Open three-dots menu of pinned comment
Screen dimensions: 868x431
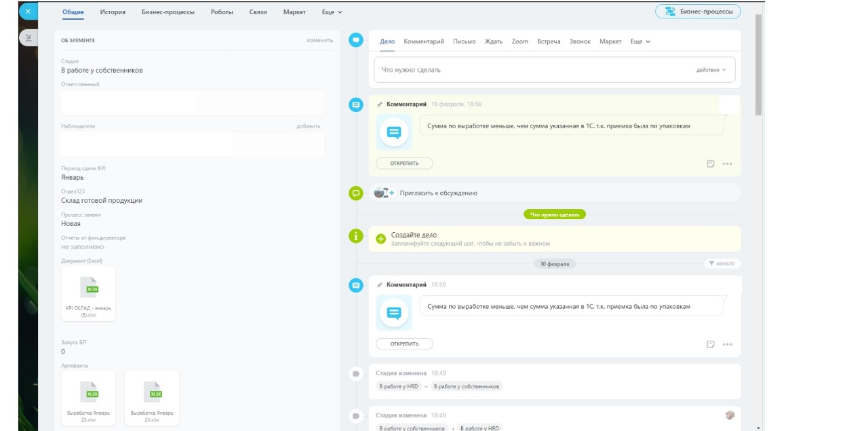click(x=727, y=164)
